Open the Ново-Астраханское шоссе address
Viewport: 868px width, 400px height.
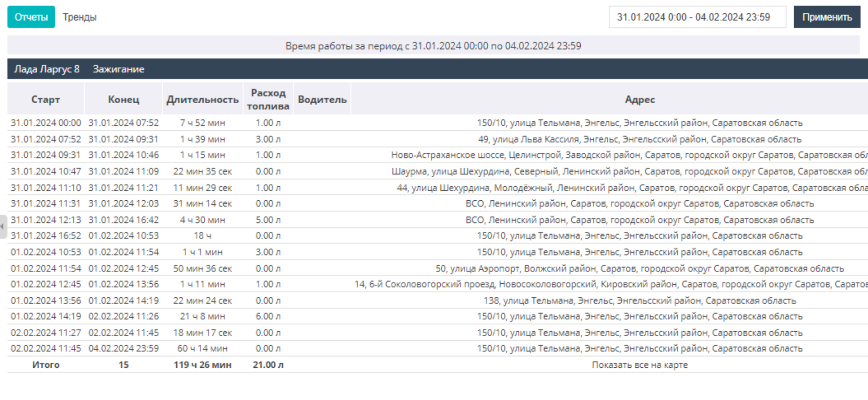pyautogui.click(x=629, y=155)
